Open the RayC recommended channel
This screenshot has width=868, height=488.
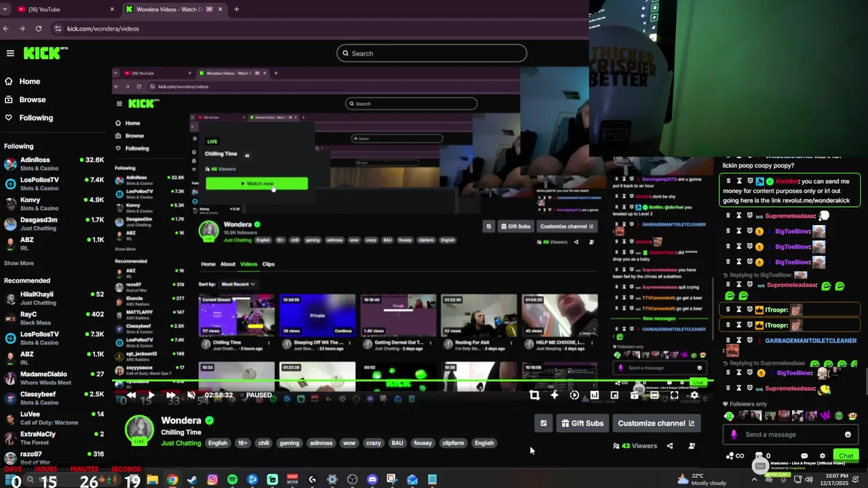click(54, 318)
